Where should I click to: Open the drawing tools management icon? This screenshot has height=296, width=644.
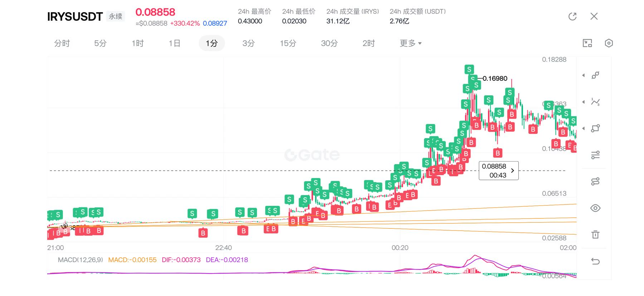(x=595, y=182)
